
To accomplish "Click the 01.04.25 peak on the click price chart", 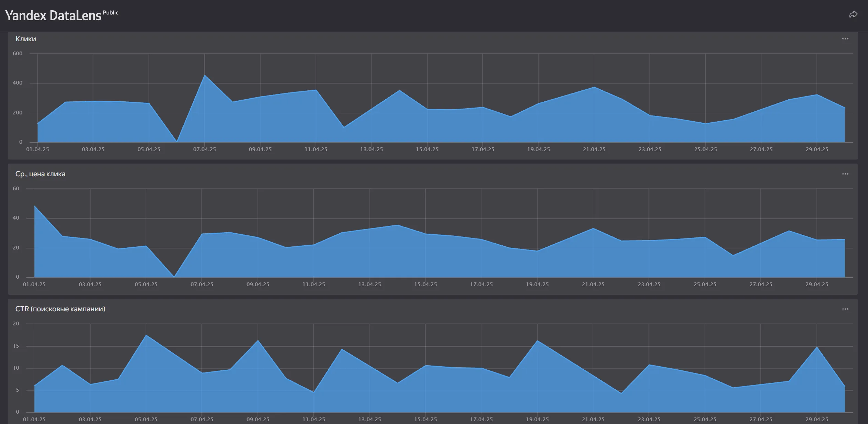I will (x=35, y=206).
